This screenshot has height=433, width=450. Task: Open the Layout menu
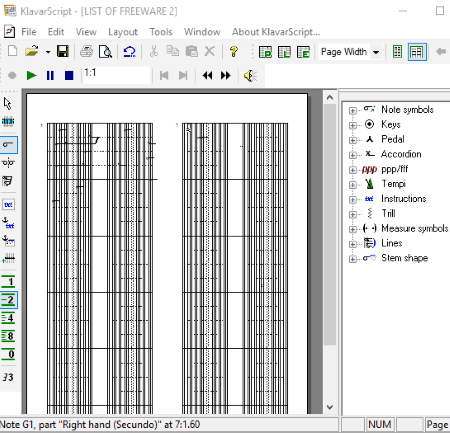tap(123, 32)
